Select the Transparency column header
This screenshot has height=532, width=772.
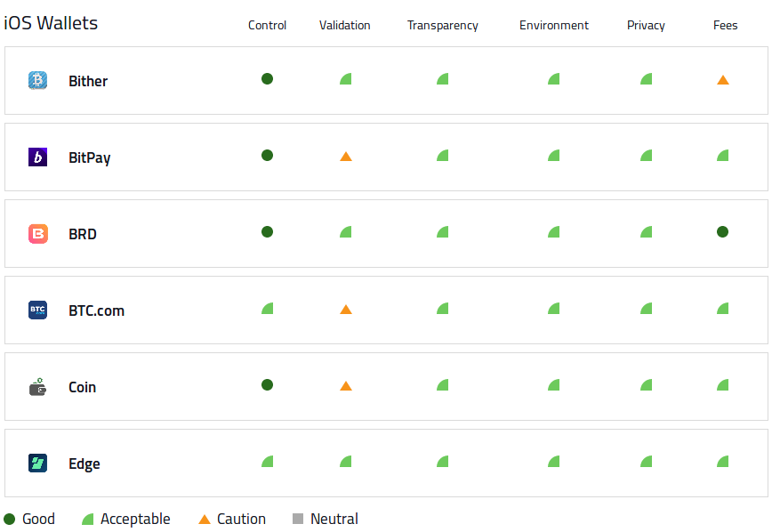coord(443,25)
